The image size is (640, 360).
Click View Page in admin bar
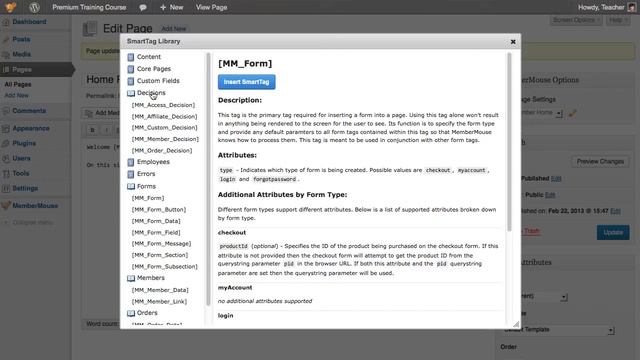[211, 7]
